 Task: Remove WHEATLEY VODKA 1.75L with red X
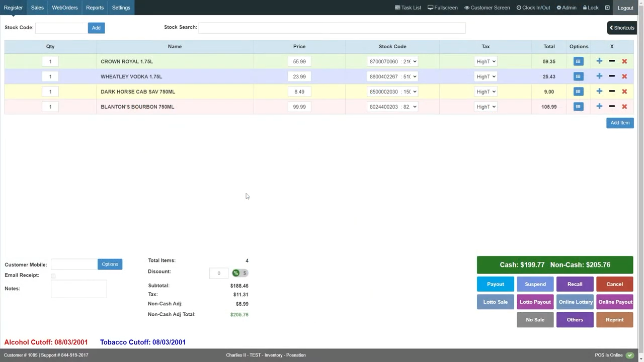coord(624,76)
